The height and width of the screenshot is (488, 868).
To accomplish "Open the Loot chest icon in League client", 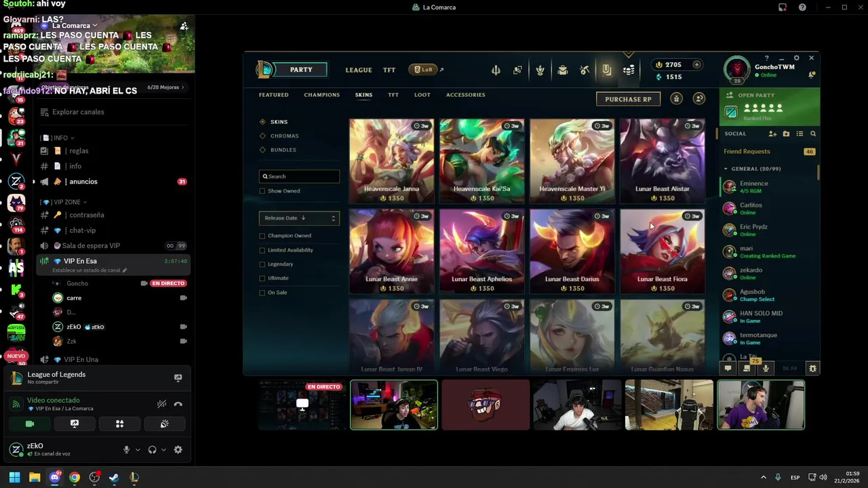I will click(562, 70).
